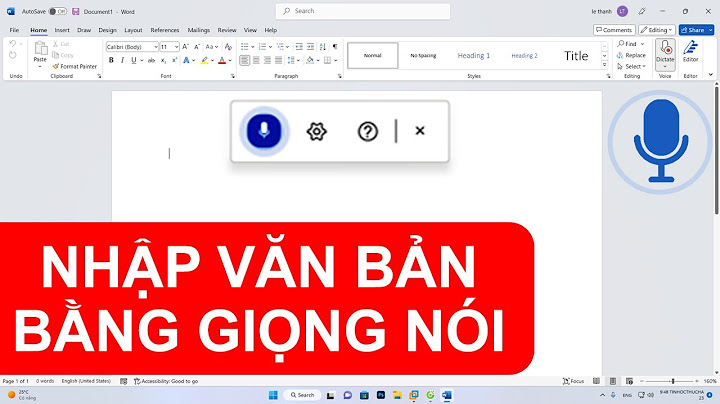Apply strikethrough formatting
The width and height of the screenshot is (720, 404).
tap(151, 60)
